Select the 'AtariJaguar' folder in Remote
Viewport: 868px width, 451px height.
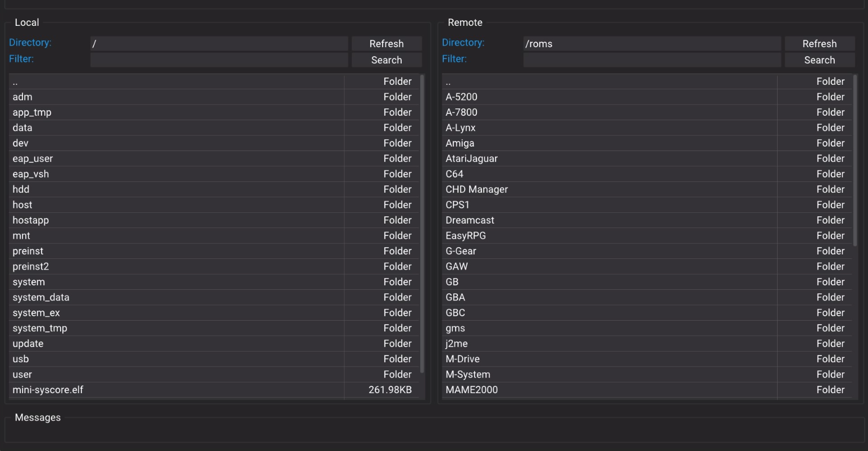[647, 159]
